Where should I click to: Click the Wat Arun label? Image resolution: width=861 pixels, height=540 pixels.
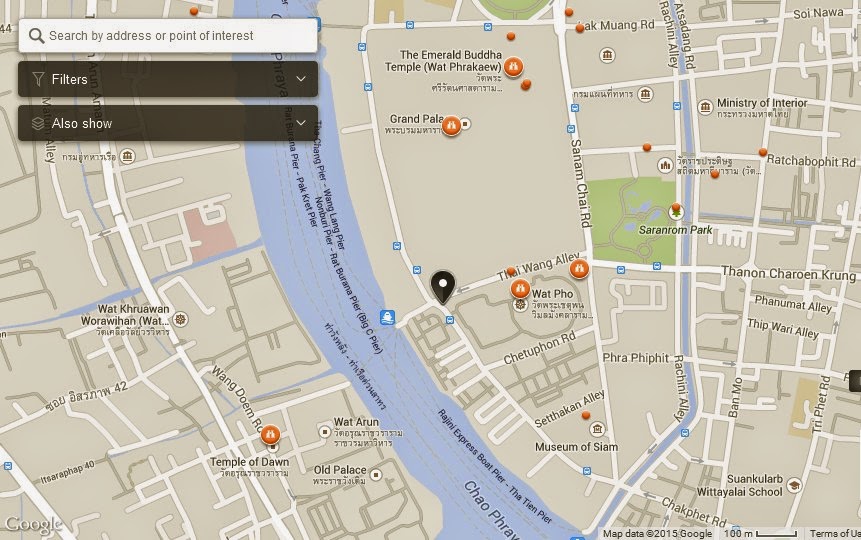pyautogui.click(x=356, y=422)
